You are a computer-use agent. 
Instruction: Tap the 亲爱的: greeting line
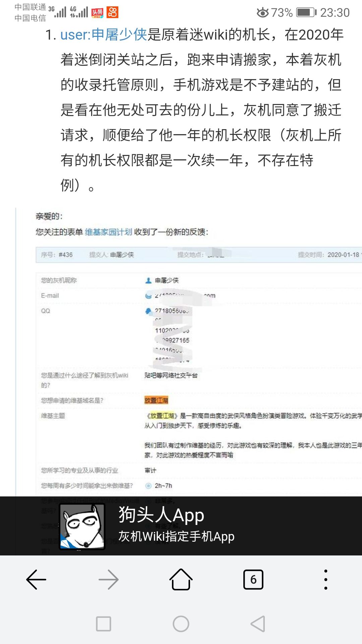point(49,216)
